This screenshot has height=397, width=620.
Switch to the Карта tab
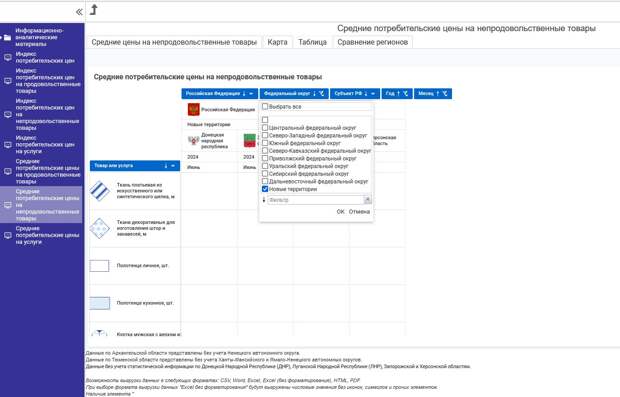(277, 42)
